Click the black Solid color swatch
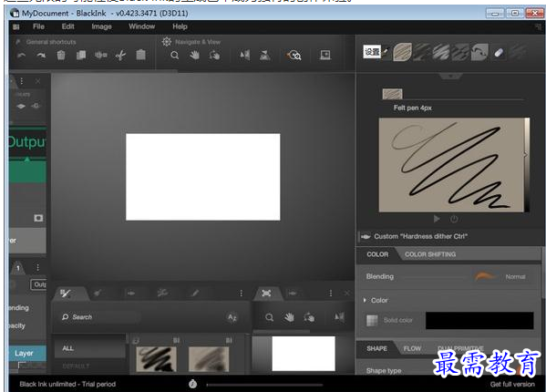This screenshot has height=392, width=546. (x=479, y=321)
